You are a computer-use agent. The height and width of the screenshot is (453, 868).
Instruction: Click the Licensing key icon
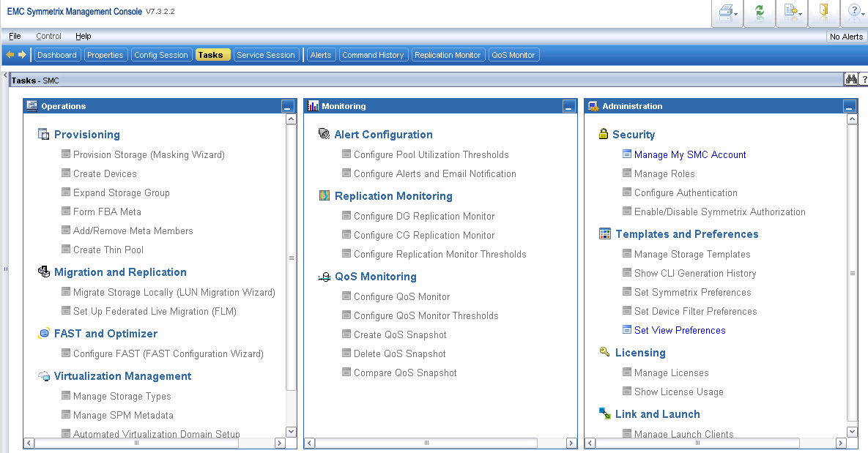pos(604,352)
